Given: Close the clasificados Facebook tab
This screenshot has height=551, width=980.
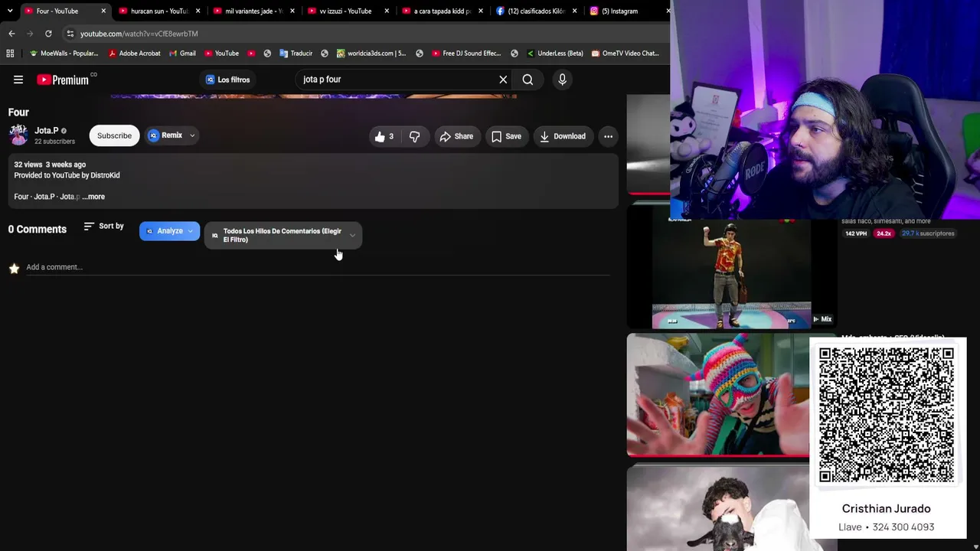Looking at the screenshot, I should pos(575,11).
